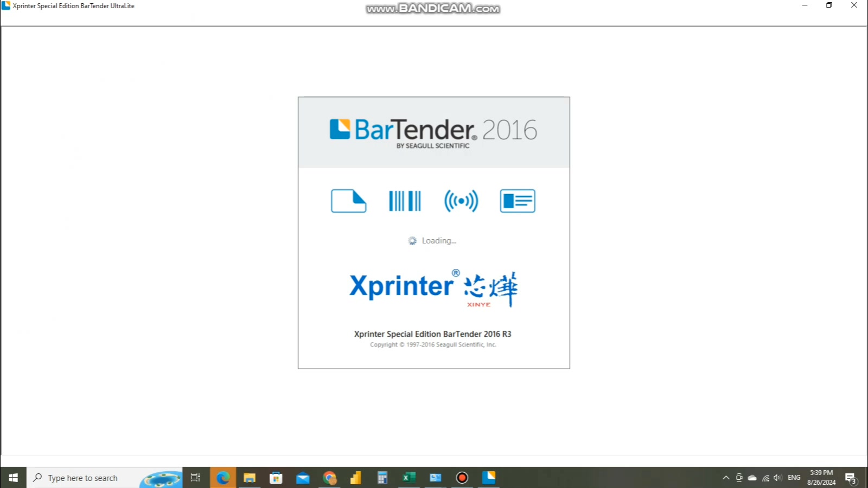Click the ID card icon on splash
Image resolution: width=868 pixels, height=488 pixels.
(x=518, y=201)
